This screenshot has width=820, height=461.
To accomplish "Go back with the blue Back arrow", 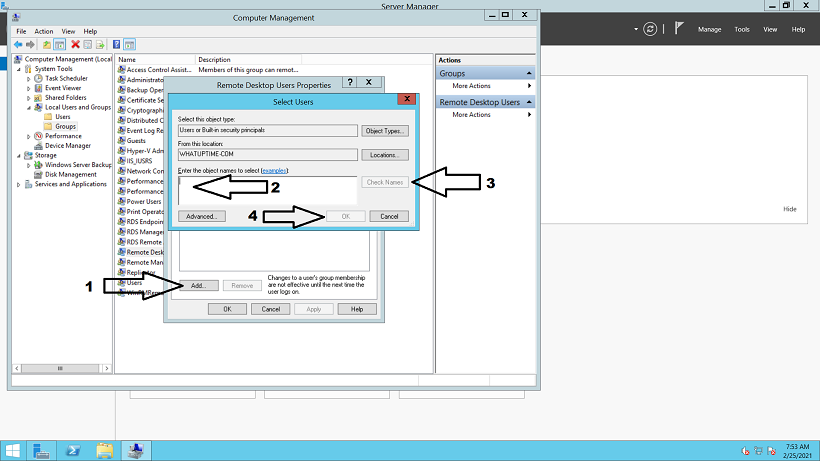I will point(18,45).
